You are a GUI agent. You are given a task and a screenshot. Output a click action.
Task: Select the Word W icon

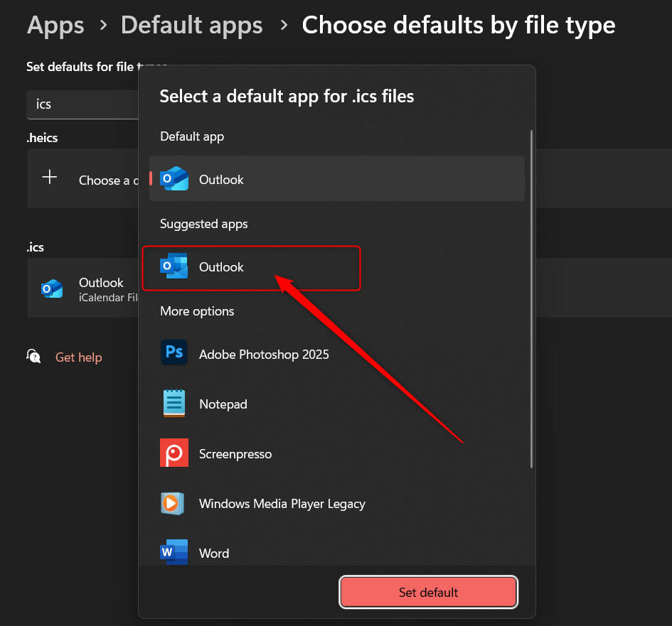174,552
